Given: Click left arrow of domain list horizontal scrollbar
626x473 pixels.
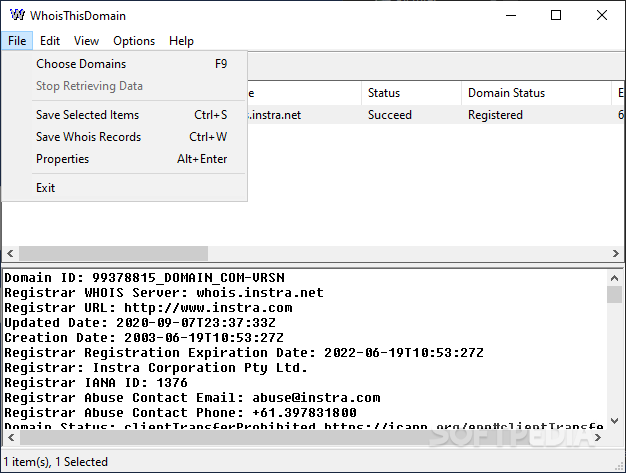Looking at the screenshot, I should coord(10,253).
